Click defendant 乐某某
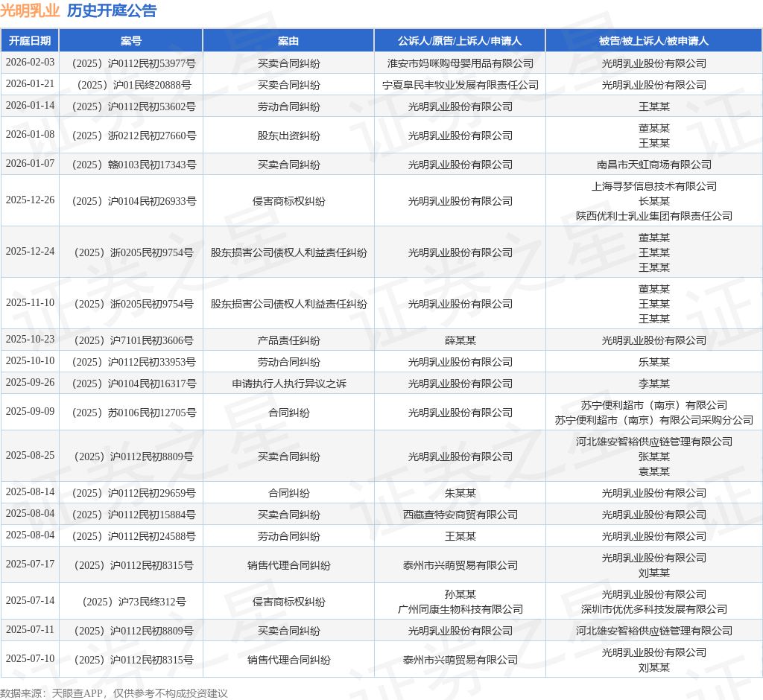 653,362
